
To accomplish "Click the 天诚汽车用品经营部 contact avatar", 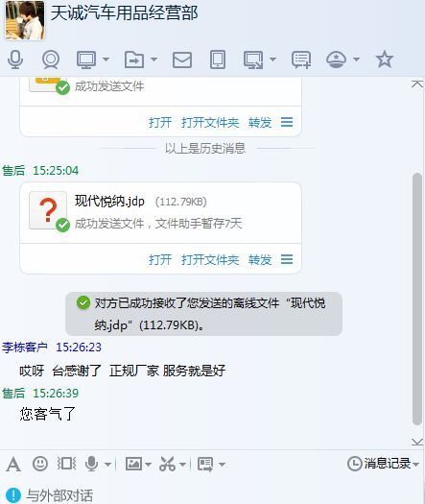I will 25,20.
